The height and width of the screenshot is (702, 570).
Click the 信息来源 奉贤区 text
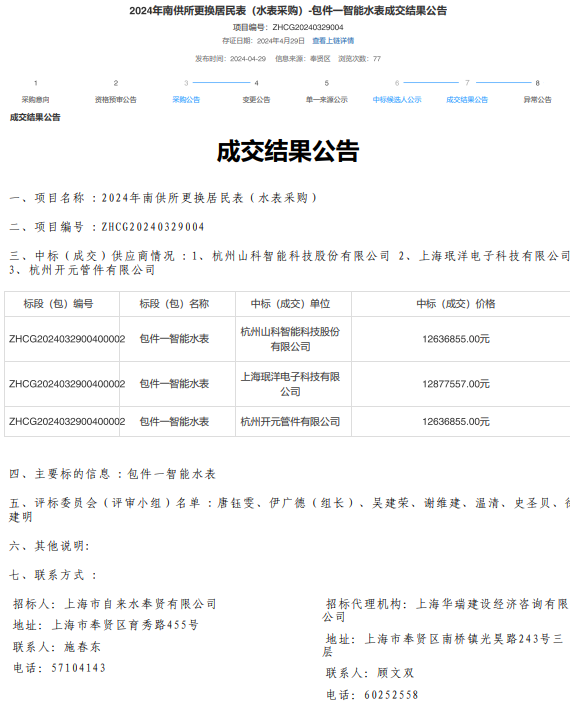(303, 59)
